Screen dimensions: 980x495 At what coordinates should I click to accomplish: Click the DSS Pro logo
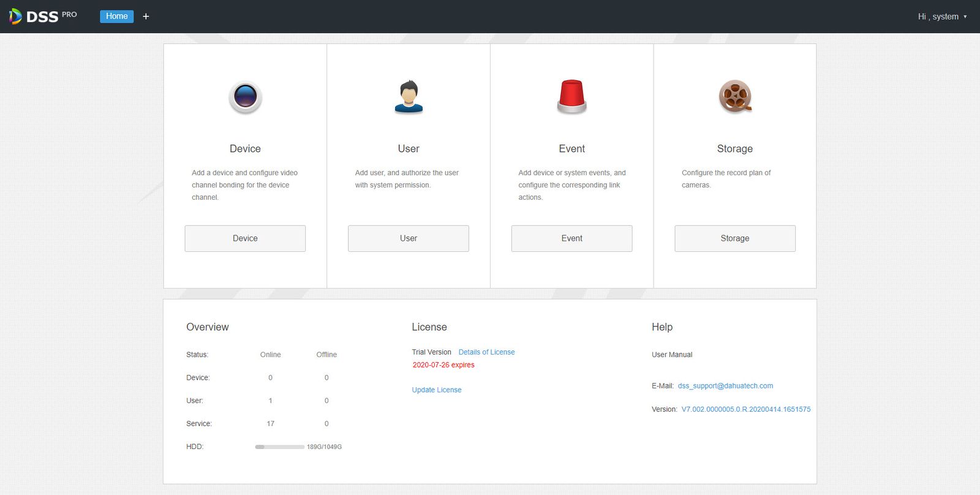tap(43, 16)
